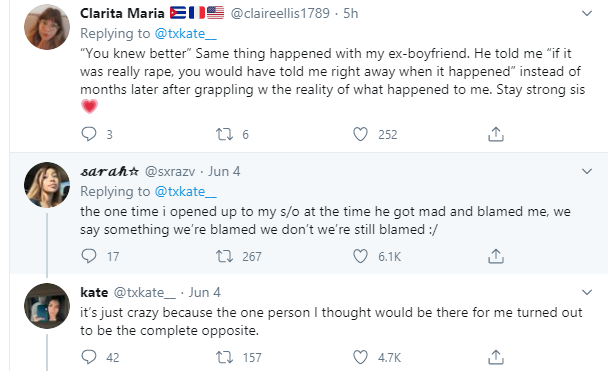The width and height of the screenshot is (608, 371).
Task: Open @txkate__ link in sarah's reply
Action: [185, 192]
